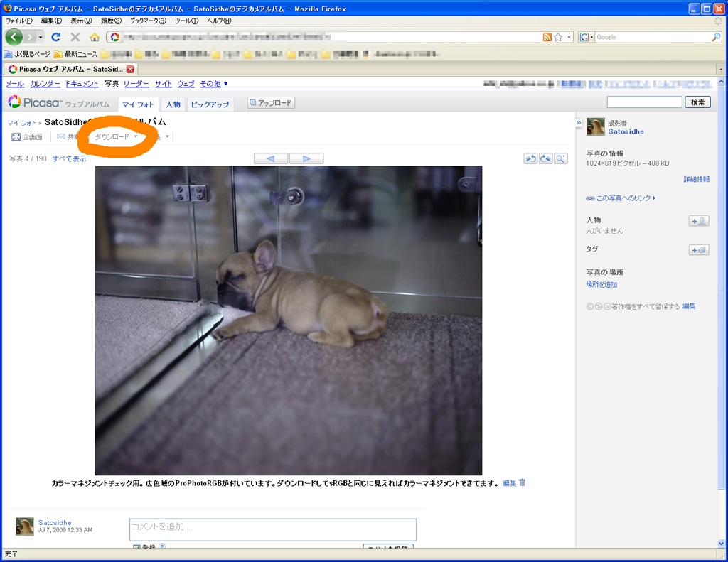Screen dimensions: 728x562
Task: Switch to the 人物 tab
Action: [173, 104]
